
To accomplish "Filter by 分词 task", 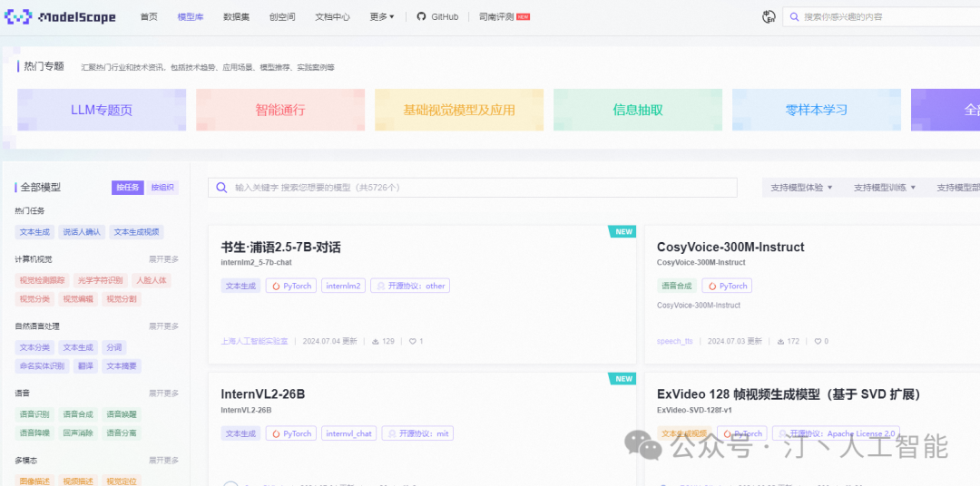I will [113, 347].
